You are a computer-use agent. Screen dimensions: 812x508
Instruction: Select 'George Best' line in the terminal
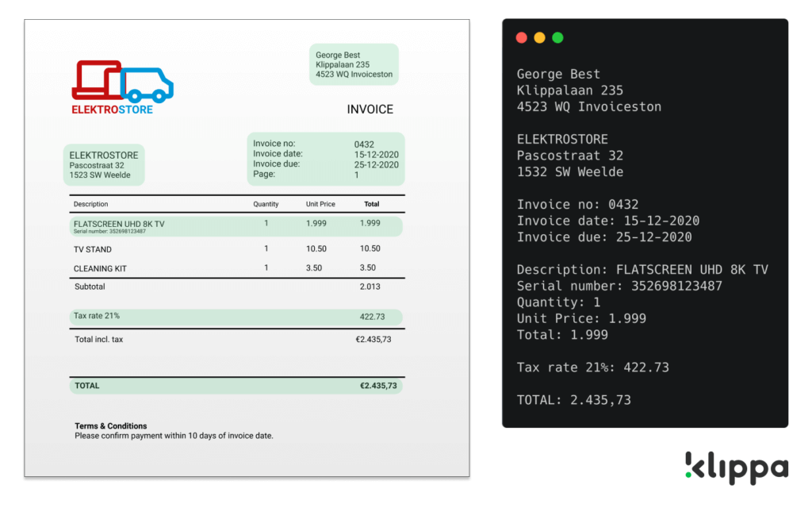[x=558, y=74]
